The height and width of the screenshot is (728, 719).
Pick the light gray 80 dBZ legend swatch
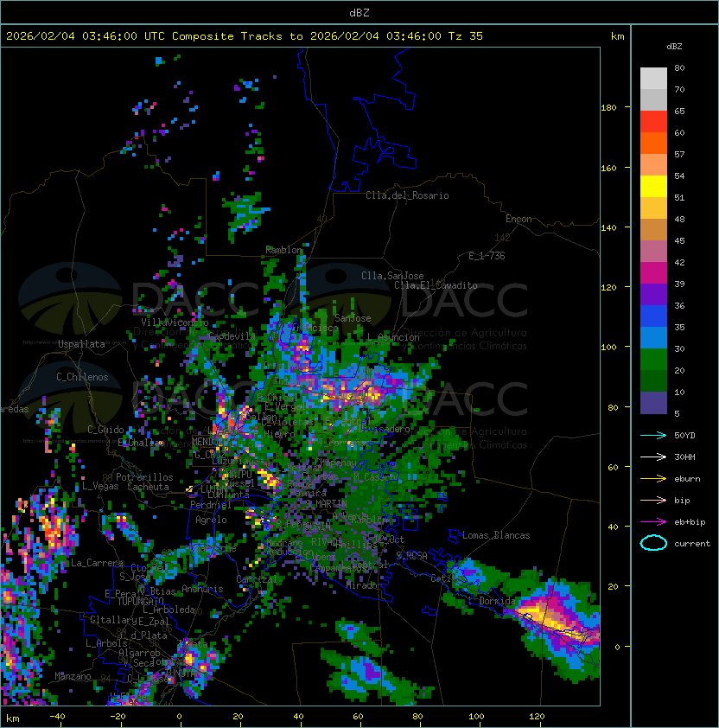point(653,79)
